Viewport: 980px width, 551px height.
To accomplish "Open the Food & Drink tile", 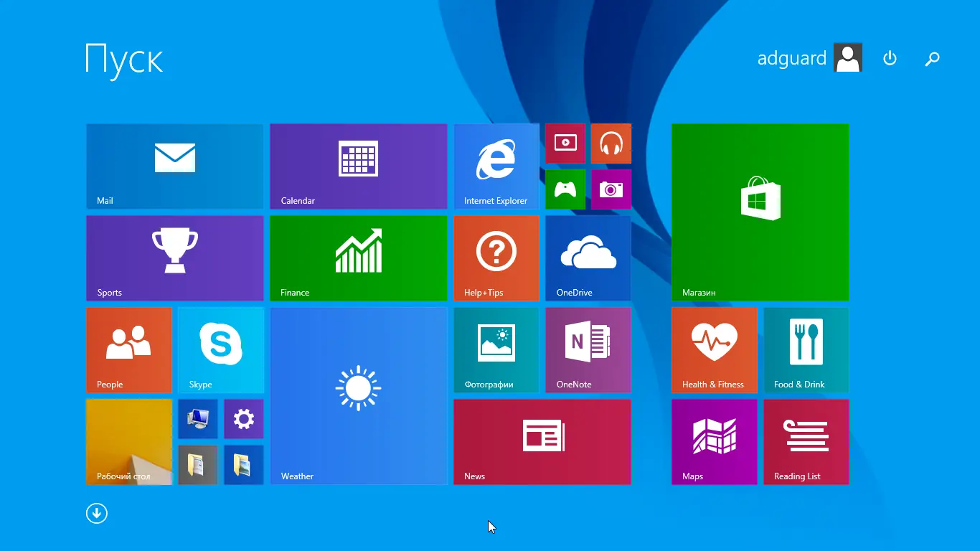I will [x=806, y=350].
